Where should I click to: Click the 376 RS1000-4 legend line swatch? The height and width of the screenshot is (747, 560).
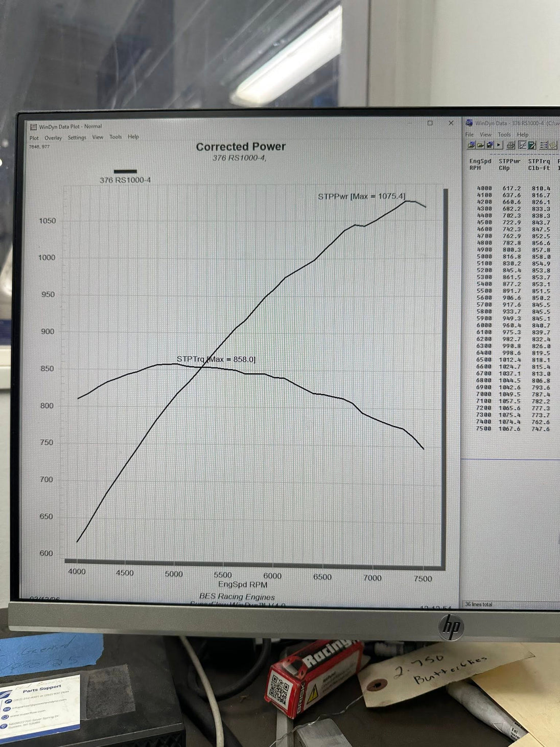point(125,172)
